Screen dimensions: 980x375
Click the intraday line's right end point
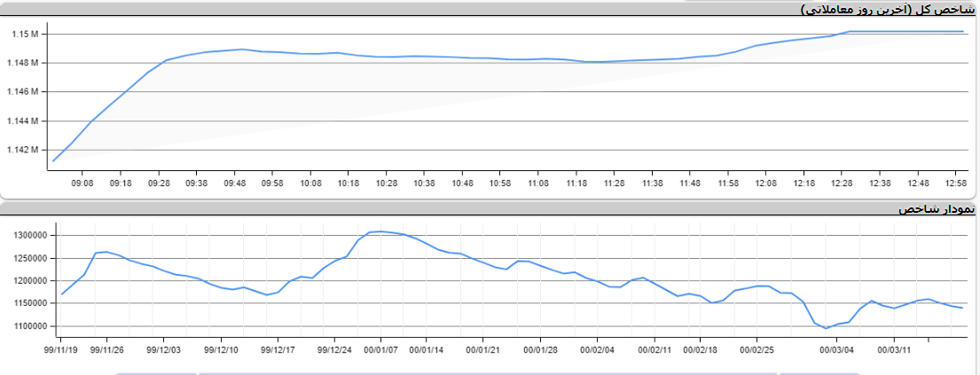963,32
